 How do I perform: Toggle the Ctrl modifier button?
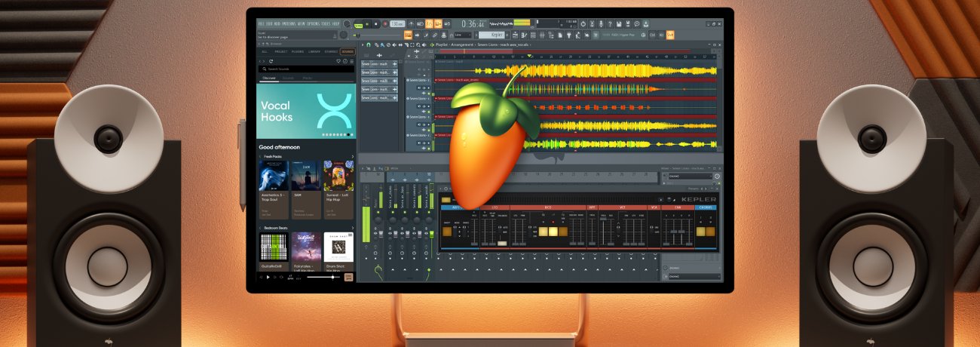(652, 35)
